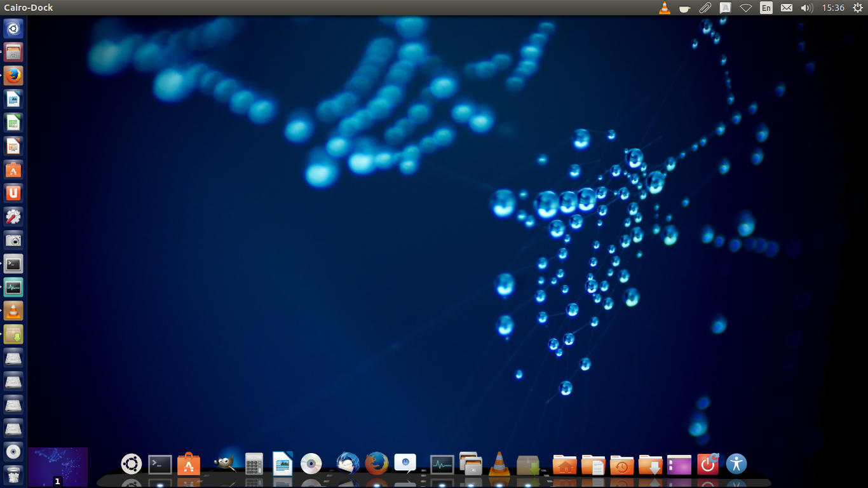Open the chat smiley bubble icon in dock
868x488 pixels.
405,463
